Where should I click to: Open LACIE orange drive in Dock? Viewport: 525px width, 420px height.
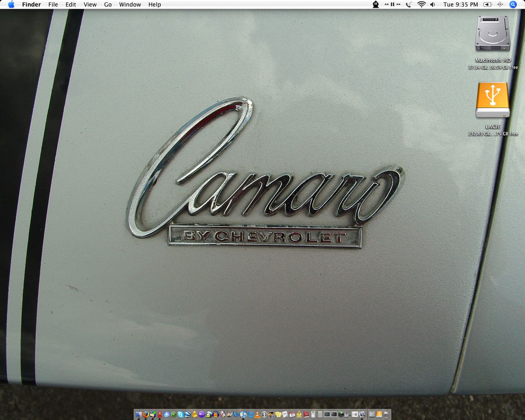point(379,414)
